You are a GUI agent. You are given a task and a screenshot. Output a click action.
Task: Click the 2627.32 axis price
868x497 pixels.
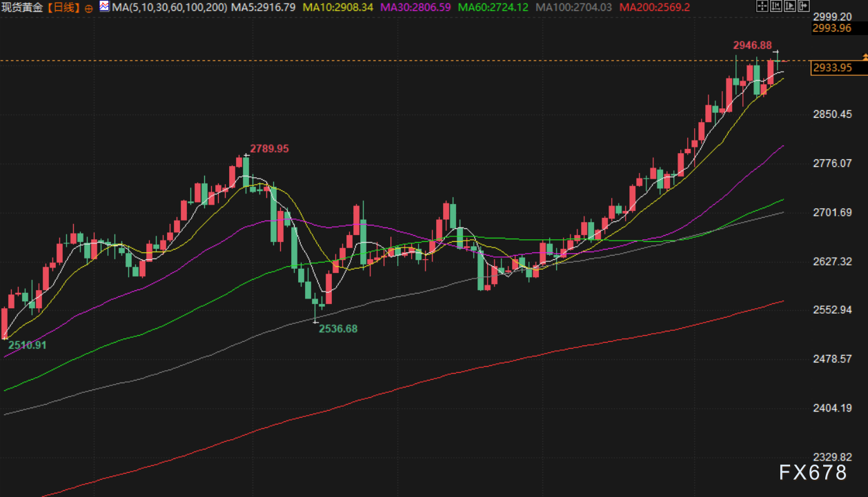click(832, 261)
